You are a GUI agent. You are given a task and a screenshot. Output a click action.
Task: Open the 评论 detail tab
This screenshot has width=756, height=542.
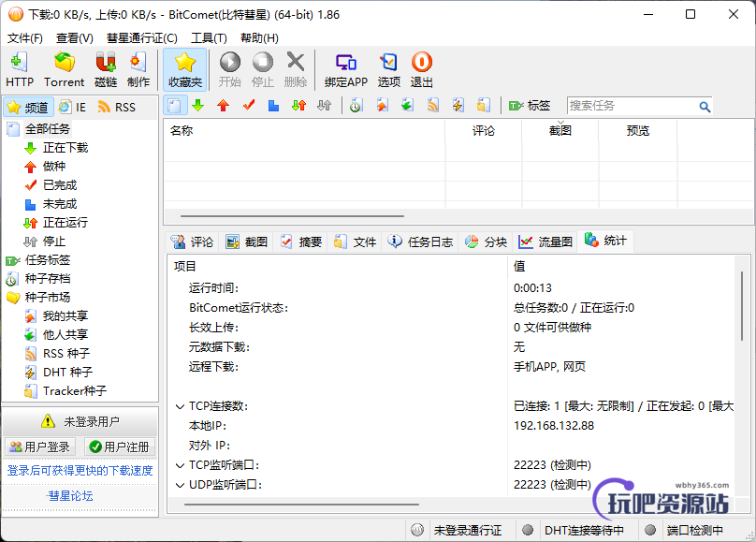[x=192, y=242]
